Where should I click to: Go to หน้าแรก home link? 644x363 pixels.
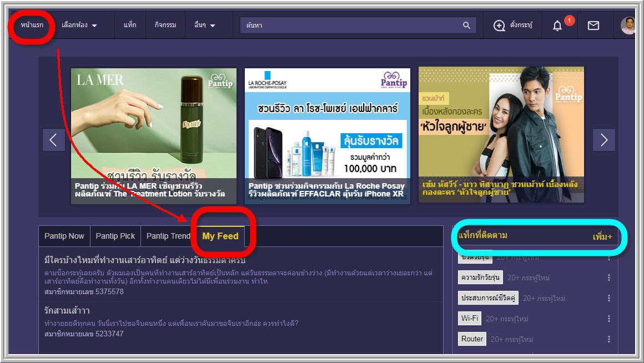pos(32,25)
